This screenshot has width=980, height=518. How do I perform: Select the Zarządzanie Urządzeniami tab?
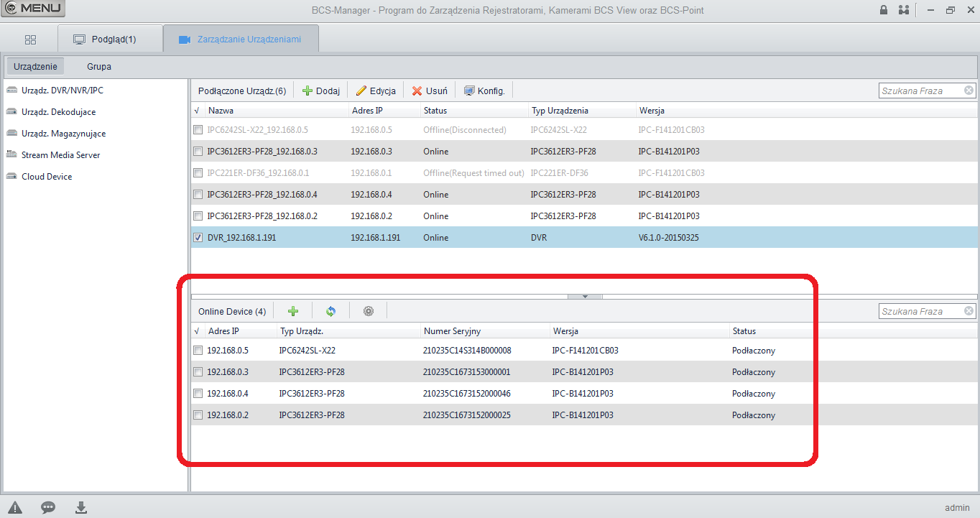(241, 39)
